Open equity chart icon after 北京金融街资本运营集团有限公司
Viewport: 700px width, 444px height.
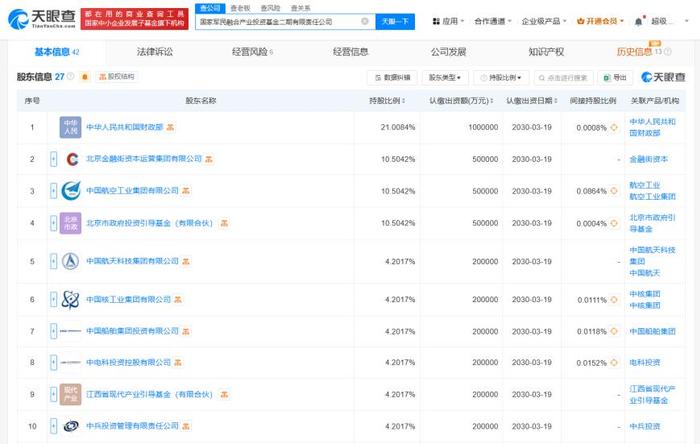coord(209,159)
